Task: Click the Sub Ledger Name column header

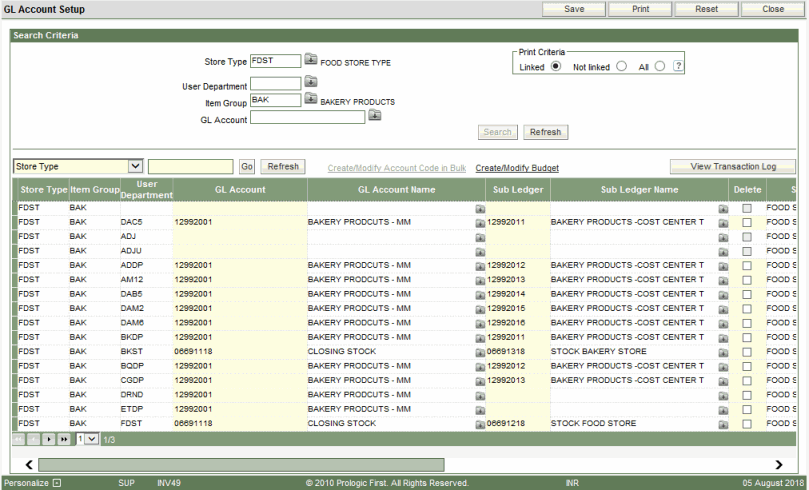Action: (x=639, y=190)
